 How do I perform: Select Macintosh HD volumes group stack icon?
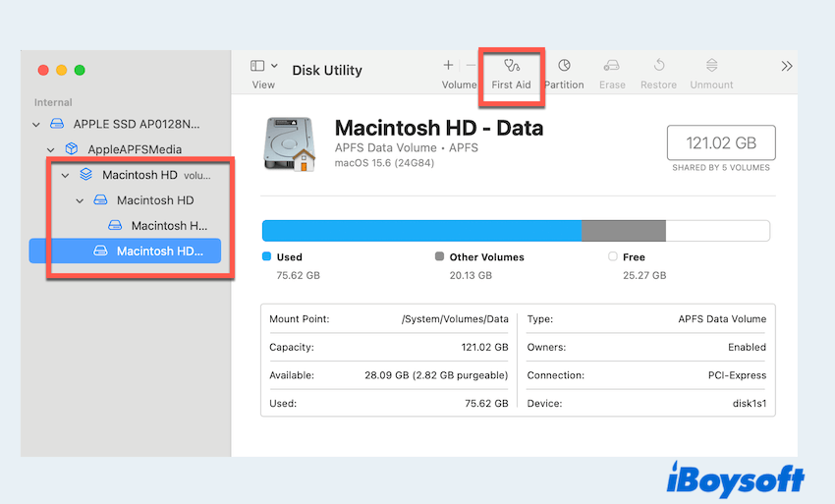click(x=85, y=174)
